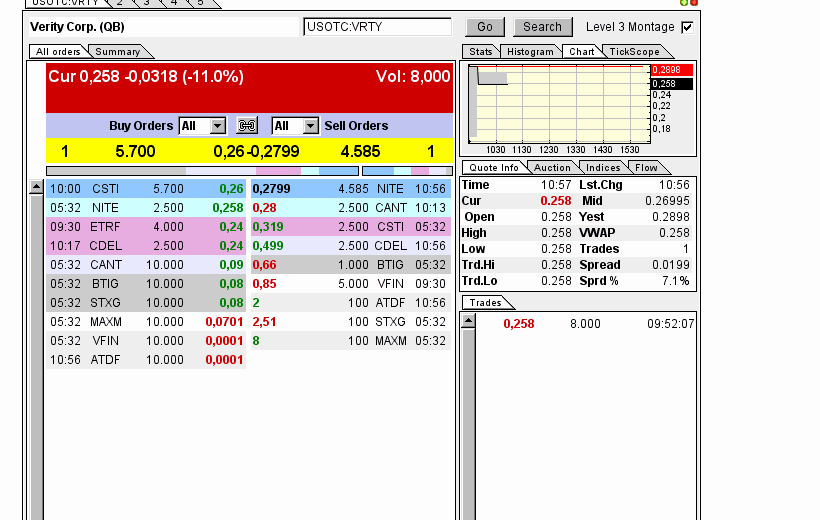Click the Spread value 0.0199
The height and width of the screenshot is (520, 820).
click(x=671, y=265)
